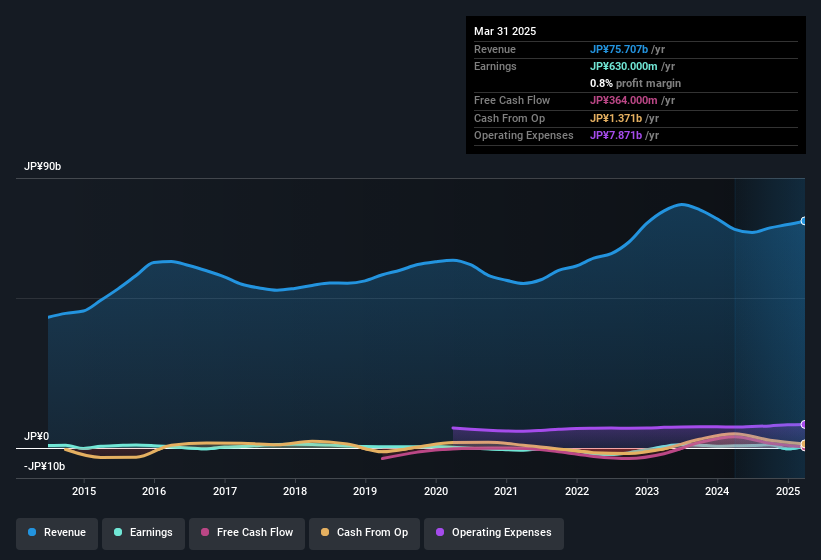The height and width of the screenshot is (560, 821).
Task: Click the 0.8% profit margin text
Action: tap(635, 83)
